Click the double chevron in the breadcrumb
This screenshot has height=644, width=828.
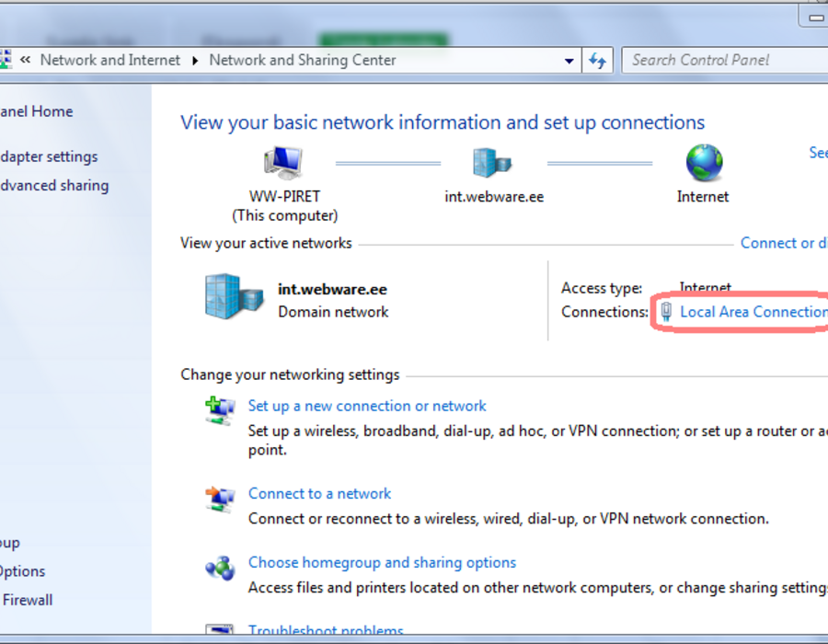coord(25,60)
